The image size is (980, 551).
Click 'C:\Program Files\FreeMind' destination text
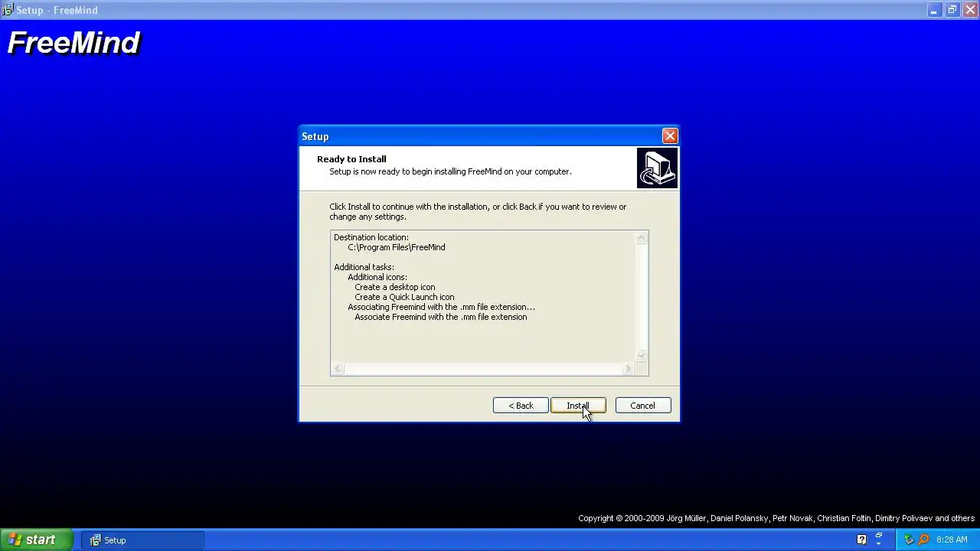(397, 247)
